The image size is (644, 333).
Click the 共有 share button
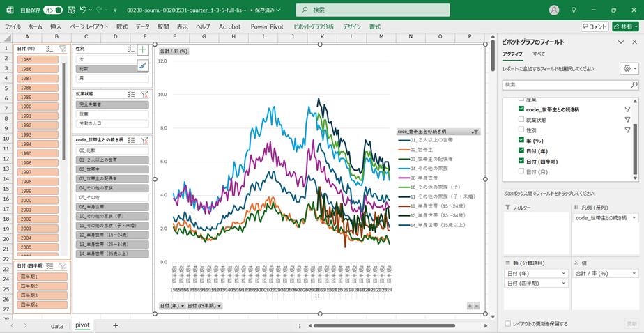(625, 26)
